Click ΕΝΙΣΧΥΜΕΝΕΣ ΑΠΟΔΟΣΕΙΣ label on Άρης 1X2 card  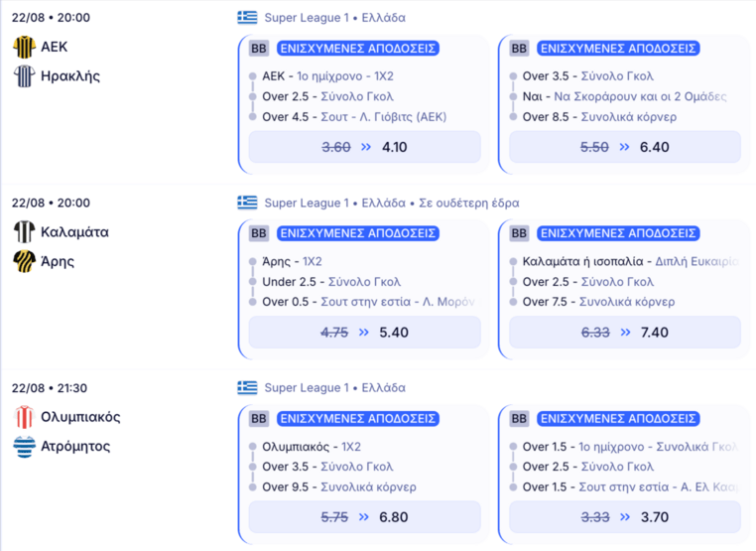[358, 233]
